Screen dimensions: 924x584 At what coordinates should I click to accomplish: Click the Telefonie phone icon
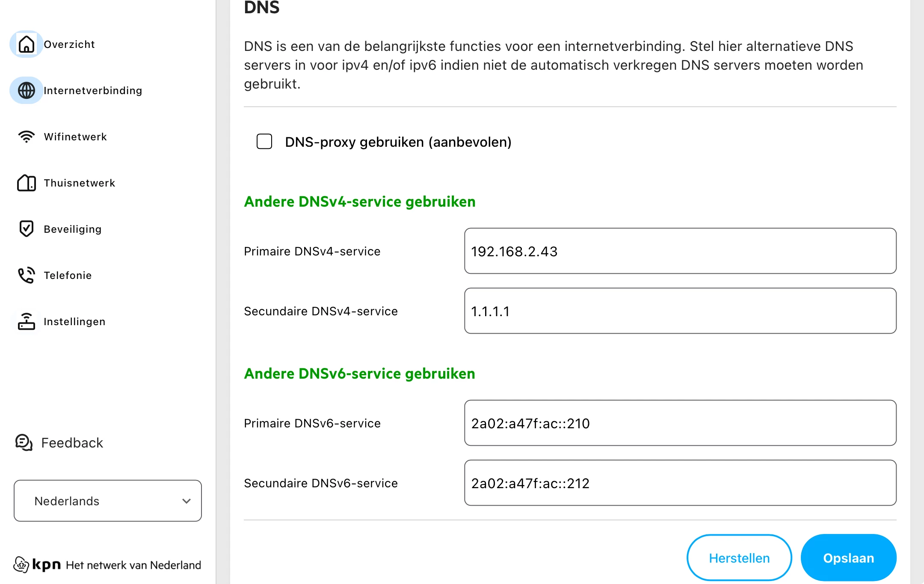pyautogui.click(x=26, y=275)
